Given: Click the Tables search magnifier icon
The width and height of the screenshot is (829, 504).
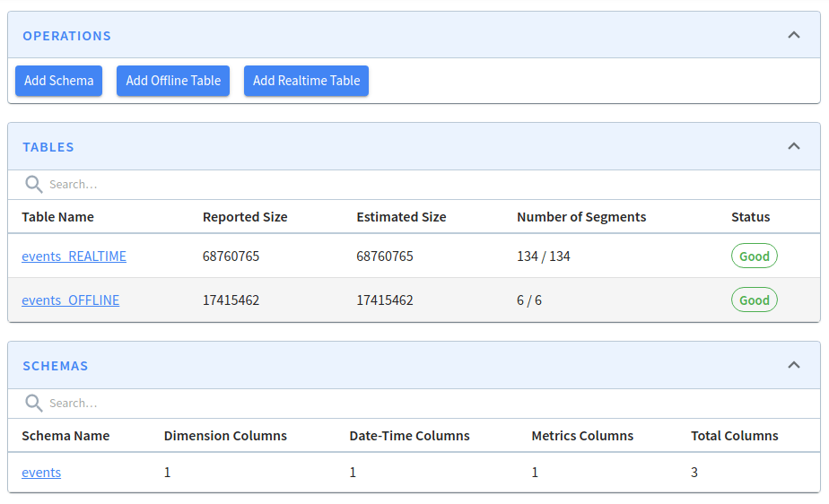Looking at the screenshot, I should point(34,185).
